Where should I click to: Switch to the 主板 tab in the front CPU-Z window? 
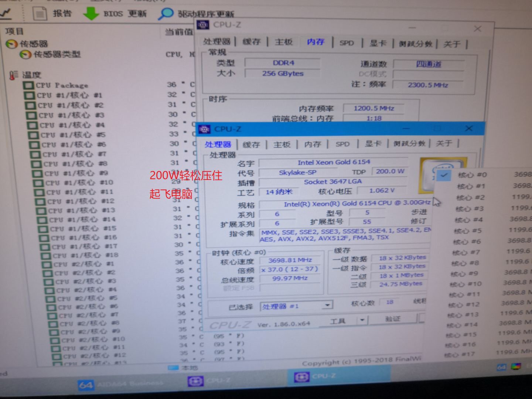coord(282,144)
